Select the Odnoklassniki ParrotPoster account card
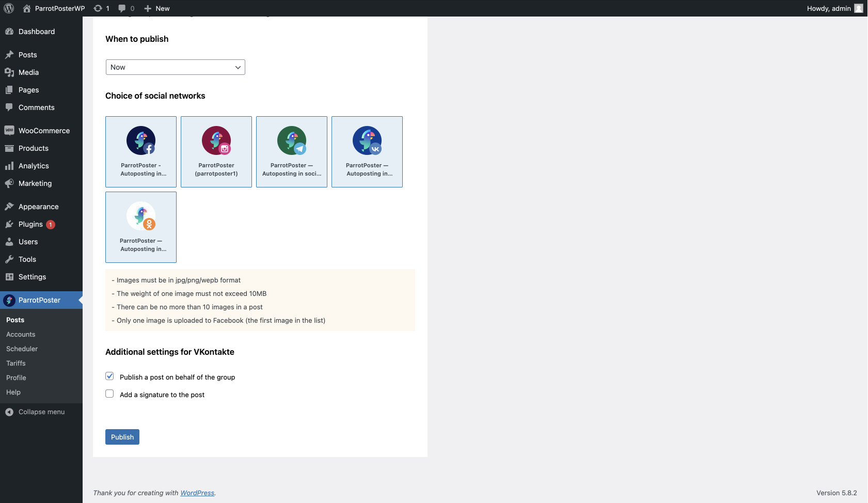Viewport: 868px width, 503px height. click(x=141, y=227)
